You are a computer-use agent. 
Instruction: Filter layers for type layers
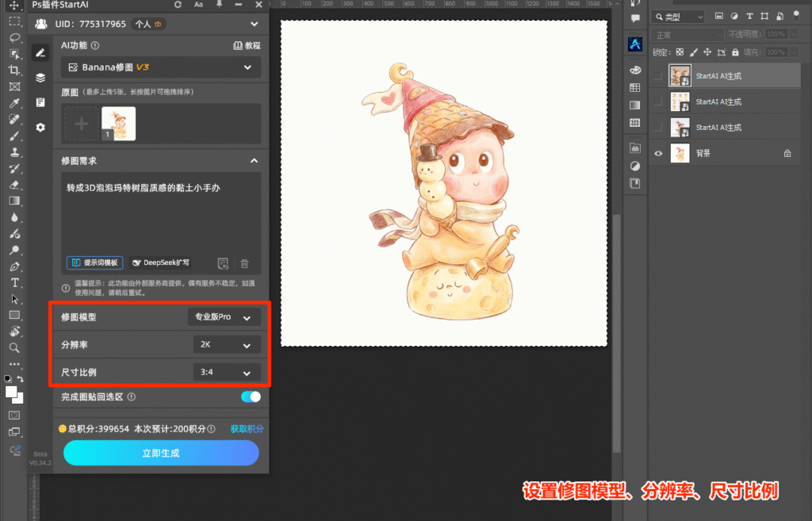click(749, 16)
